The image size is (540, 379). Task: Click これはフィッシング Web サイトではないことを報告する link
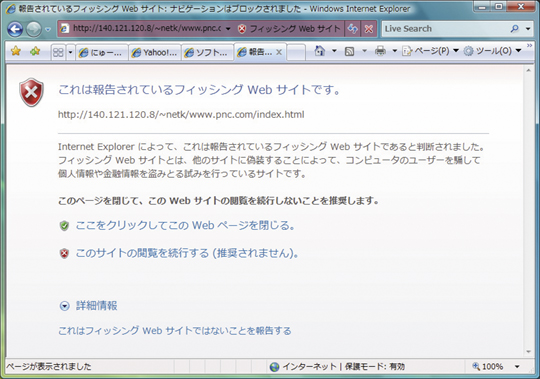point(175,331)
